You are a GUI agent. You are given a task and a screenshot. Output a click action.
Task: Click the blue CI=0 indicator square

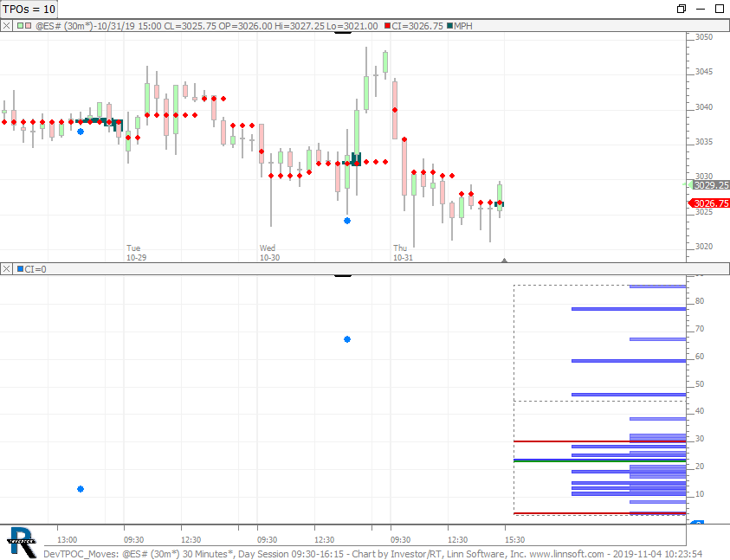click(20, 269)
